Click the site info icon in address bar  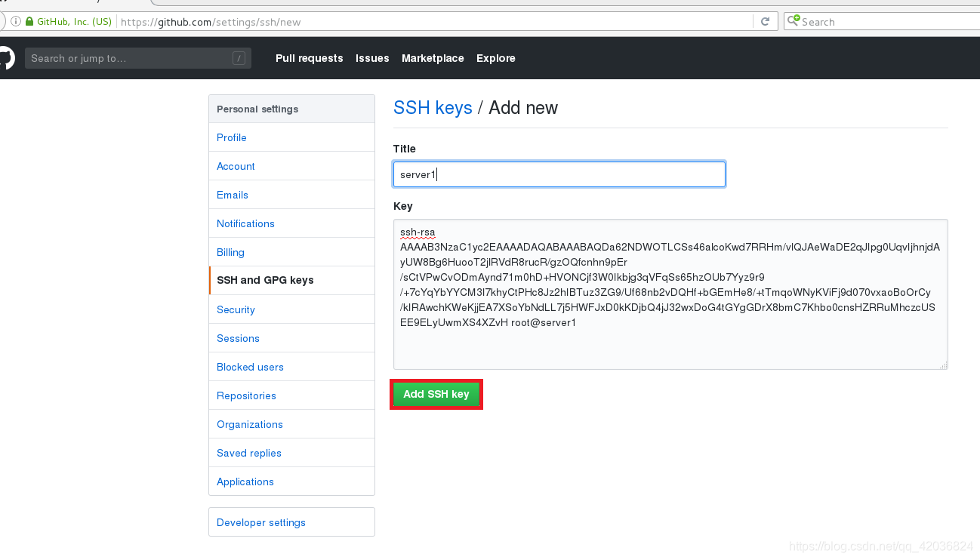pos(16,22)
